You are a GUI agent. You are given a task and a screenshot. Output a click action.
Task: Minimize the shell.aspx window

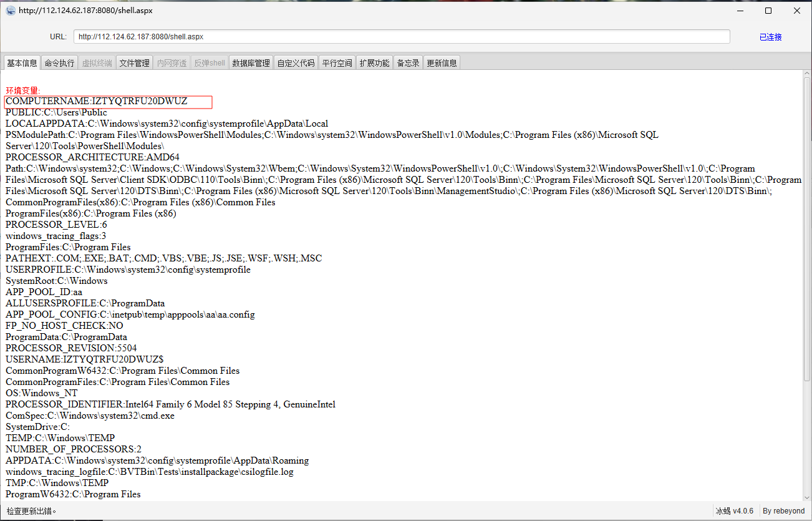click(x=739, y=11)
